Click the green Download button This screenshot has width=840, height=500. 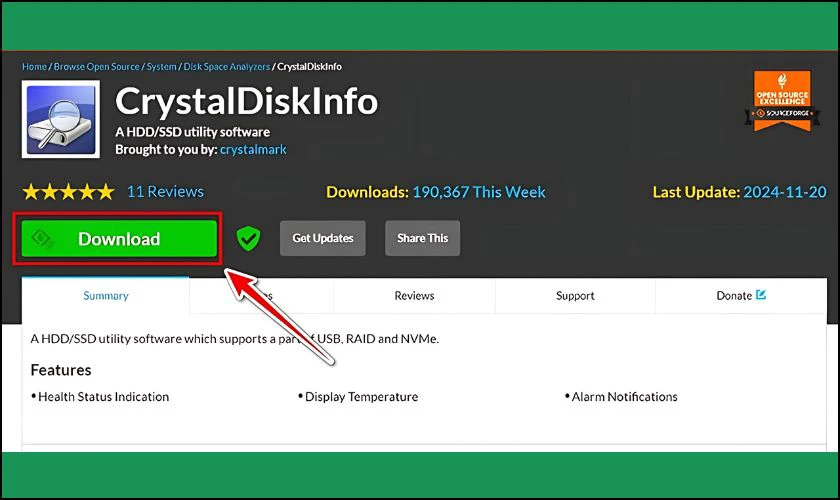coord(119,238)
